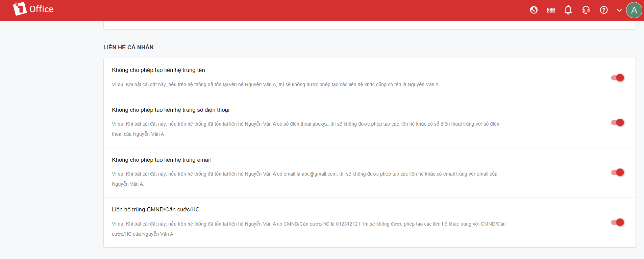
Task: Open the apps grid launcher
Action: [551, 10]
